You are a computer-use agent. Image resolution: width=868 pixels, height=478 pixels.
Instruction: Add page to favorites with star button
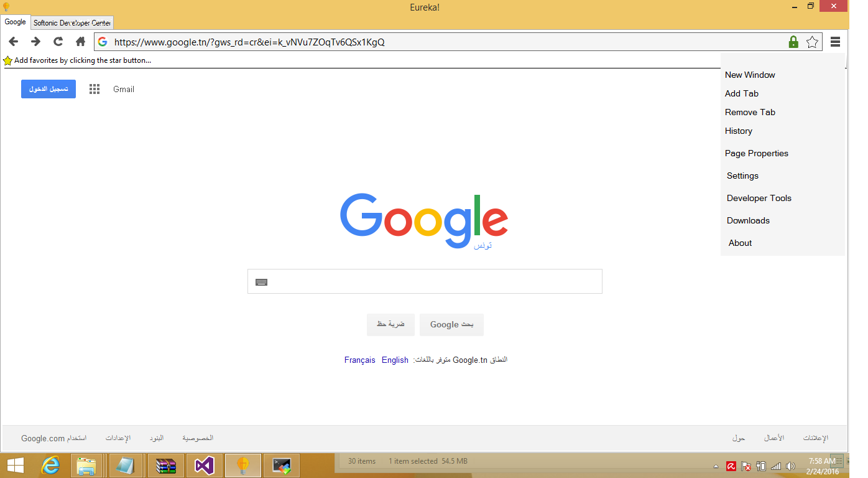coord(812,42)
